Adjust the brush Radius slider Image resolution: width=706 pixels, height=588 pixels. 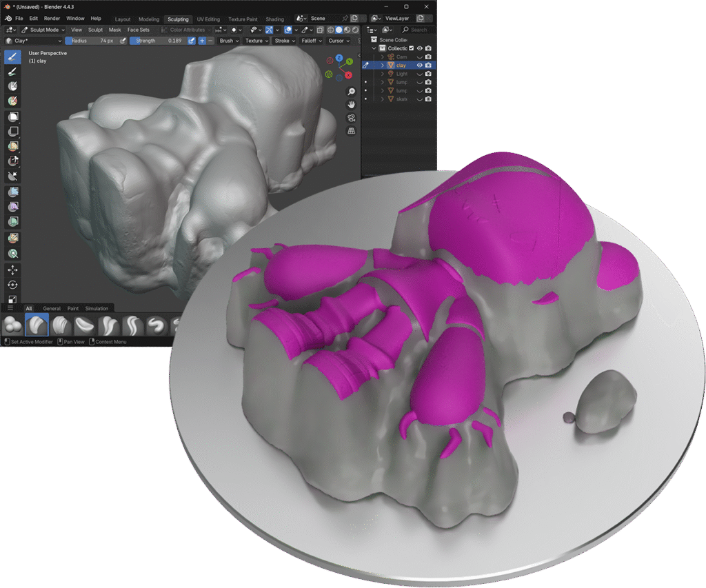coord(92,41)
